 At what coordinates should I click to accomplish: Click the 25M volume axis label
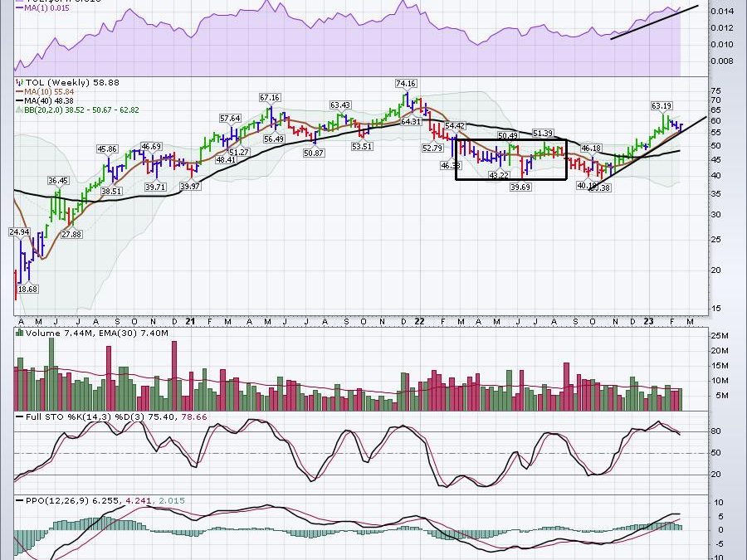coord(720,336)
